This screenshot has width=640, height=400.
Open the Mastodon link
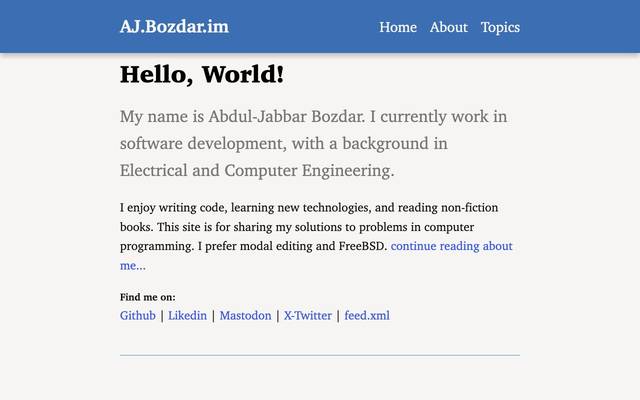coord(245,316)
